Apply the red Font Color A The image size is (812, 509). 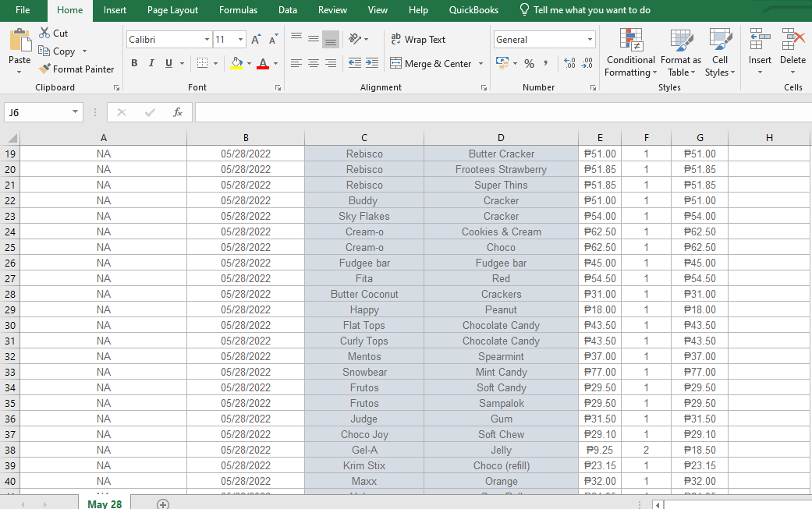coord(263,63)
